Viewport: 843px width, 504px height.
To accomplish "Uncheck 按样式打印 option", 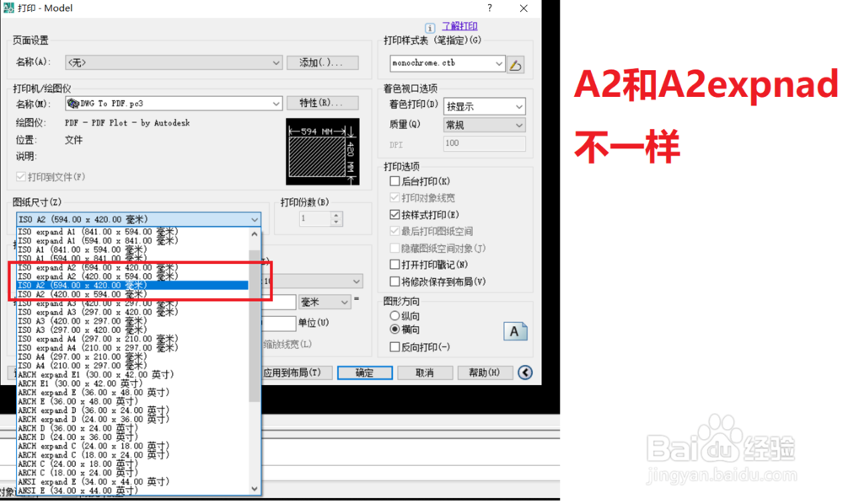I will [393, 213].
